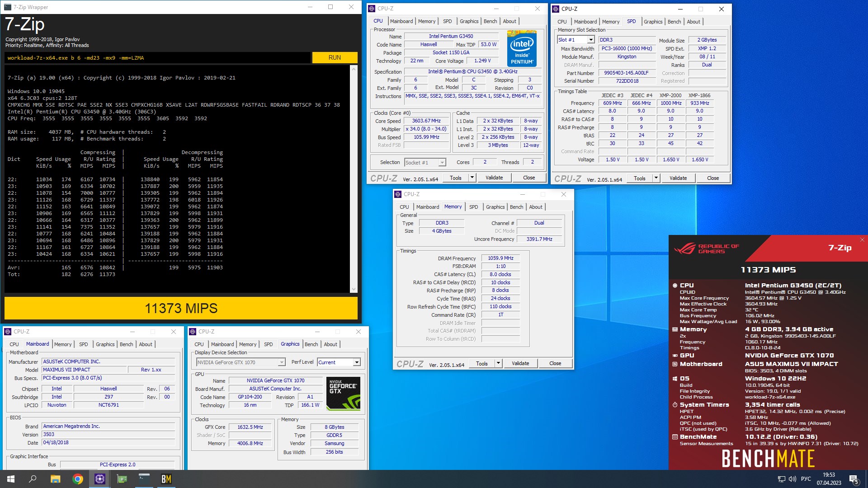
Task: Open the BenchMate BM taskbar icon
Action: pyautogui.click(x=166, y=479)
